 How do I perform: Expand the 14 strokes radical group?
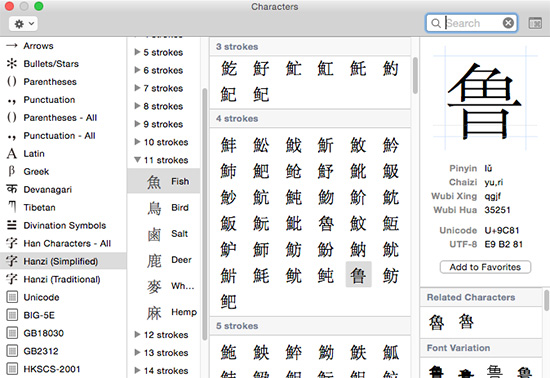[137, 371]
